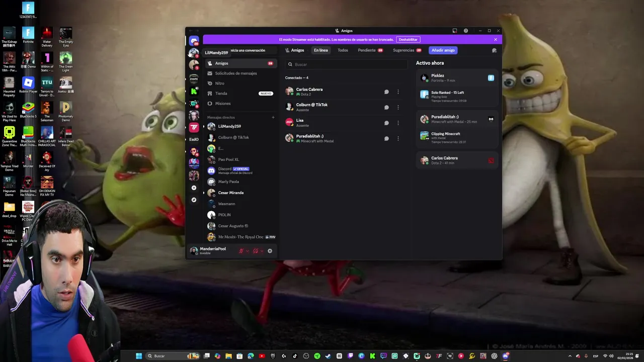The image size is (644, 362).
Task: Open PIOLIN direct message
Action: pos(240,215)
